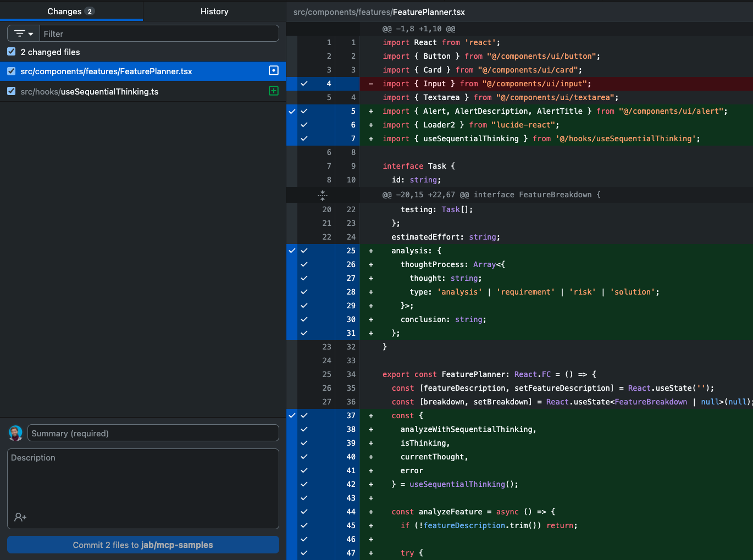Toggle the hunk checkmark at line 25
The height and width of the screenshot is (560, 753).
pyautogui.click(x=292, y=251)
